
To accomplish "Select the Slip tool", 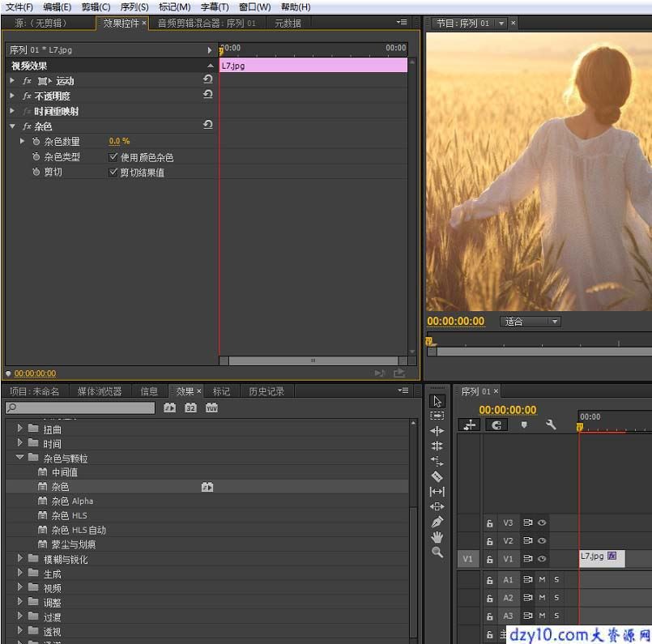I will [437, 492].
